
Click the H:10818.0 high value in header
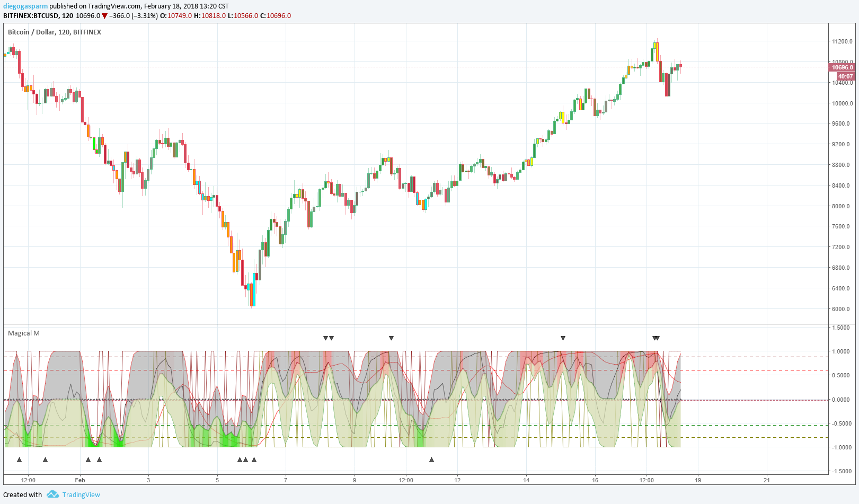tap(210, 15)
